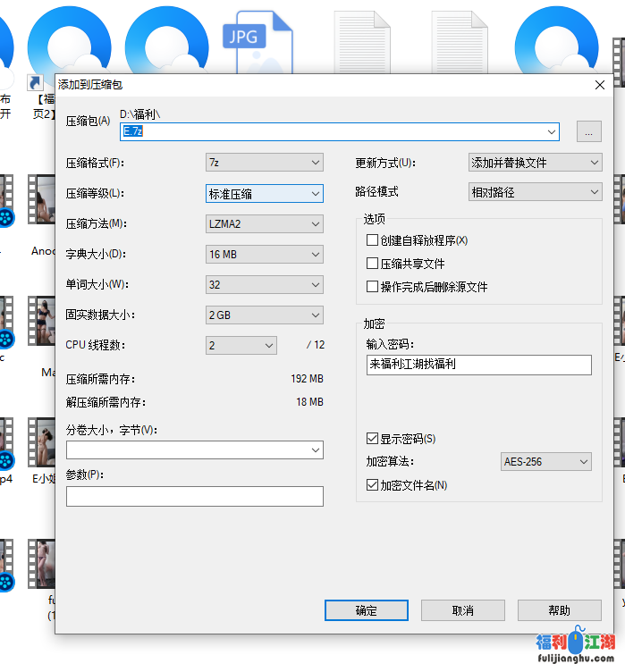Uncheck the 显示密码 checkbox

pos(373,439)
